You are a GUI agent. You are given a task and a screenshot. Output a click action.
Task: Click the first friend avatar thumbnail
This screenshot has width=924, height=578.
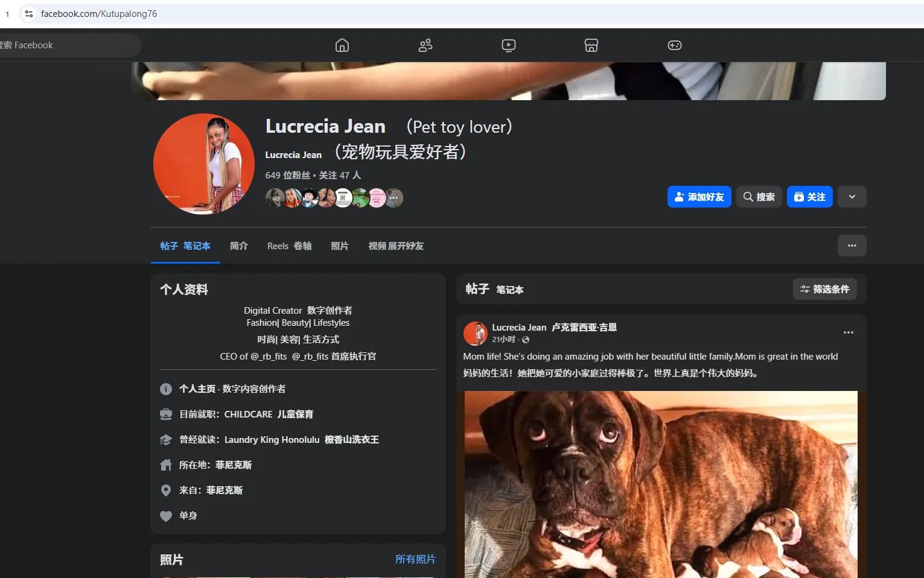click(275, 198)
